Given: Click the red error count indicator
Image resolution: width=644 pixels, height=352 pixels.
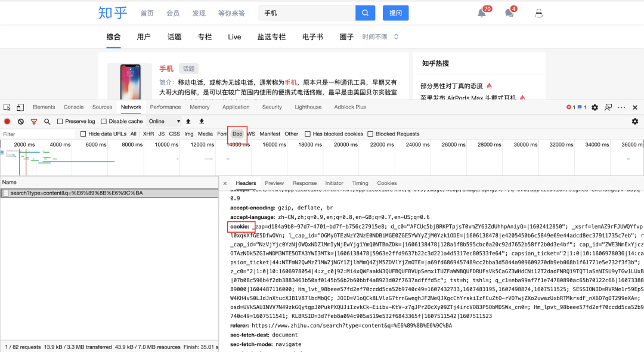Looking at the screenshot, I should pyautogui.click(x=571, y=107).
